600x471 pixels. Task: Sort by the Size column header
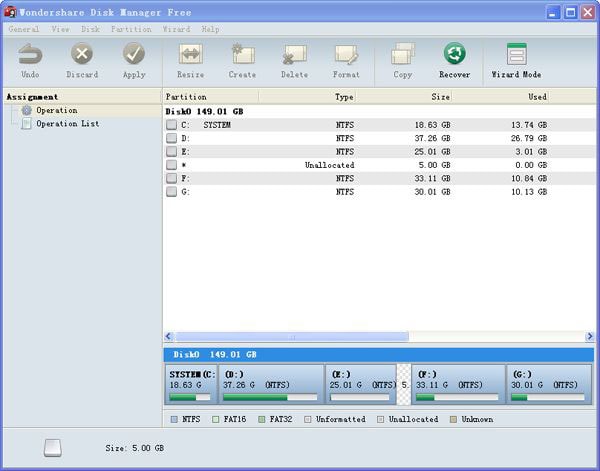[404, 97]
